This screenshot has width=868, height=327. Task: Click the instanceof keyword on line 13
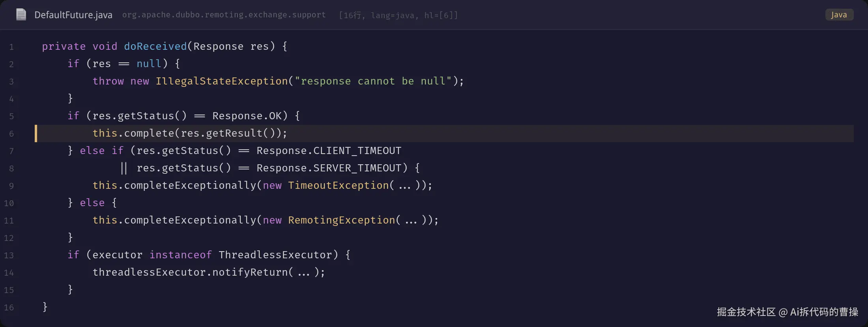(180, 255)
